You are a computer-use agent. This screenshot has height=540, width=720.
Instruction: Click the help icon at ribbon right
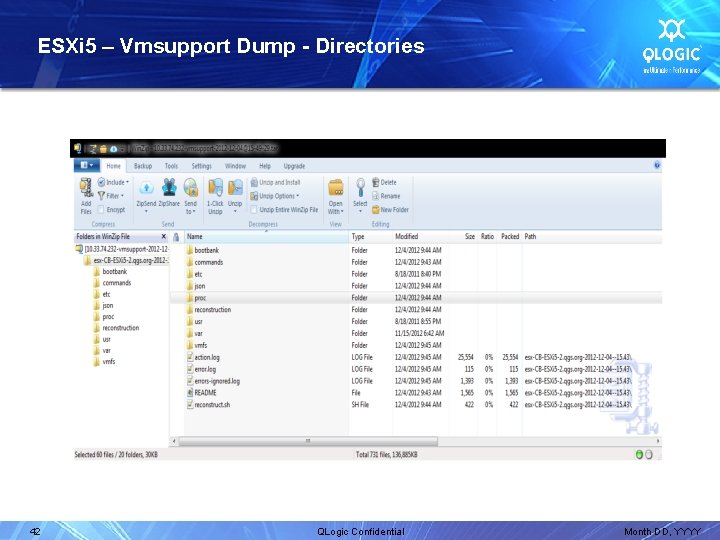pos(657,165)
